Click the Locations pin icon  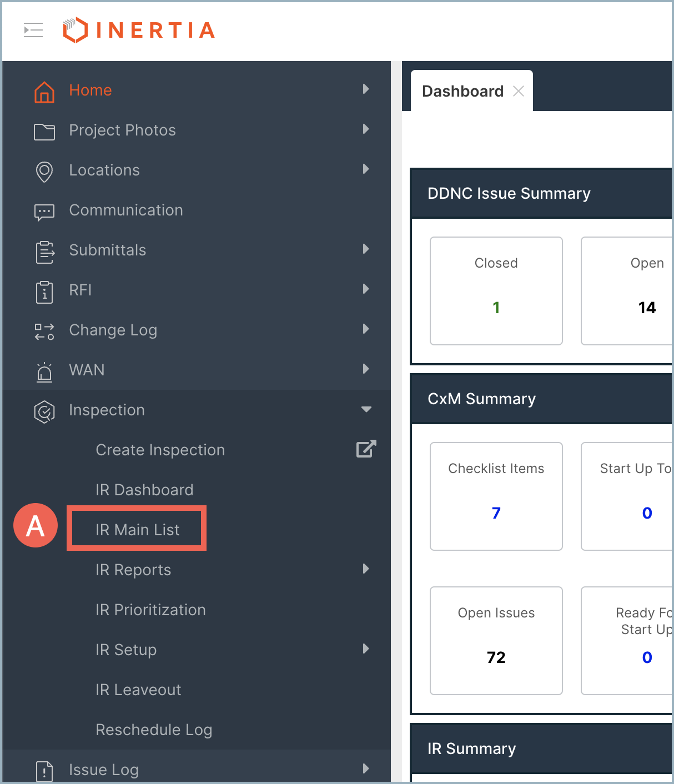(x=44, y=172)
